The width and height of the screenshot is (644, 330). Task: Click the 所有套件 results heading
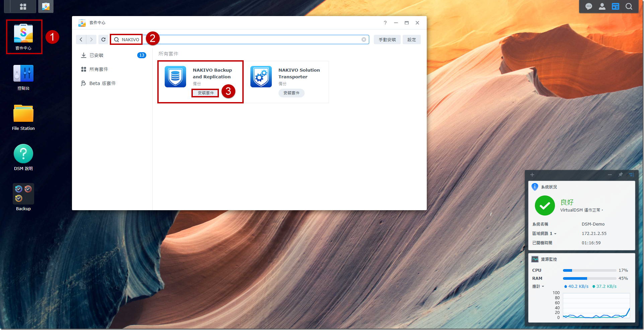(168, 54)
